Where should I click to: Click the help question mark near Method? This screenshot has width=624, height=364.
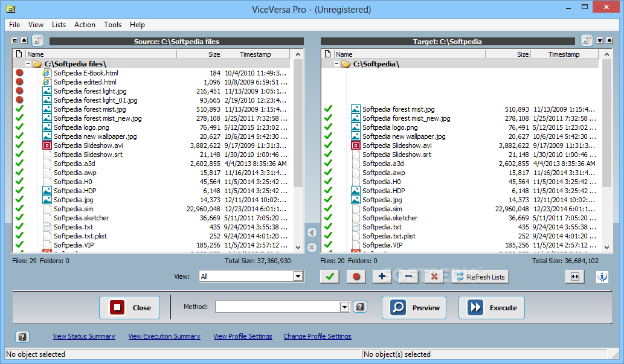click(360, 307)
